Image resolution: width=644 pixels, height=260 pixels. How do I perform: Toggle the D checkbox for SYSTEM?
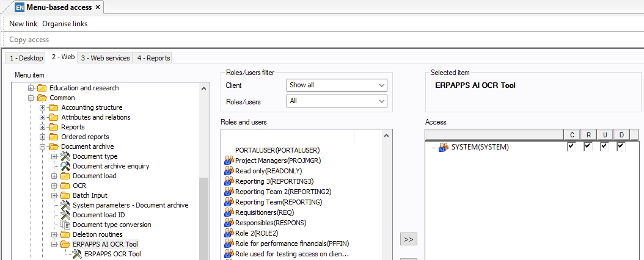[621, 146]
